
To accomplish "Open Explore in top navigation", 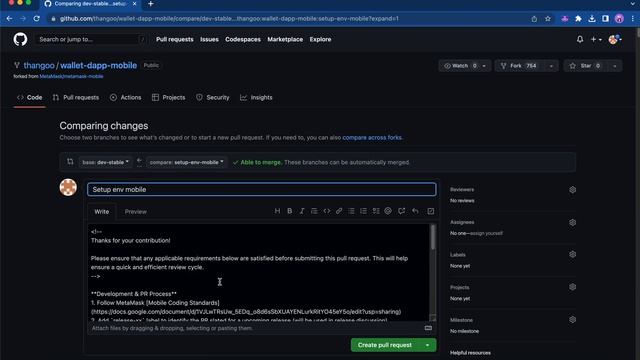I will pos(320,40).
